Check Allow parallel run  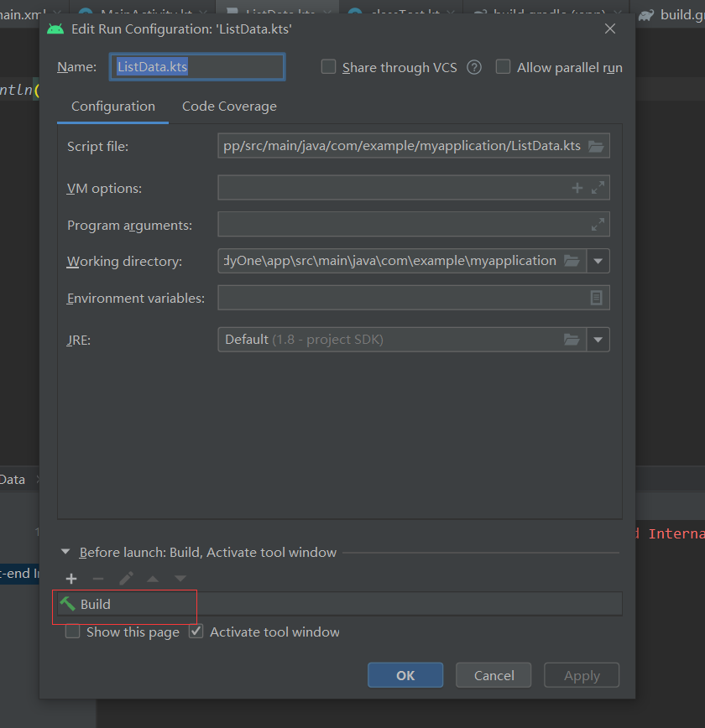[503, 66]
